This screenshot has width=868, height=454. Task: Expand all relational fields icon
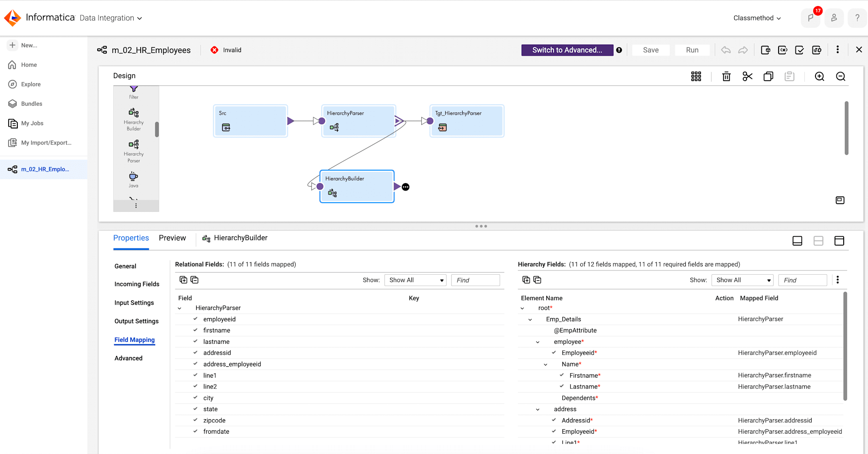[183, 280]
